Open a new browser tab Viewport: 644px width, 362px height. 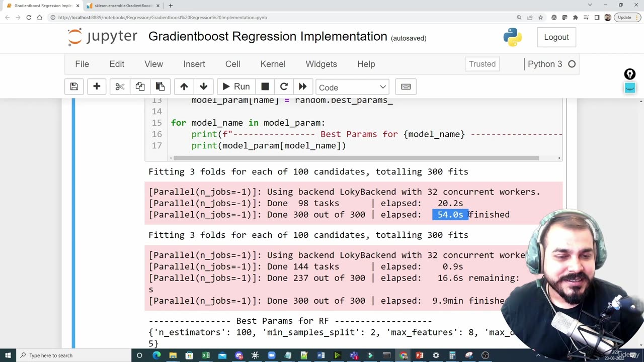171,6
